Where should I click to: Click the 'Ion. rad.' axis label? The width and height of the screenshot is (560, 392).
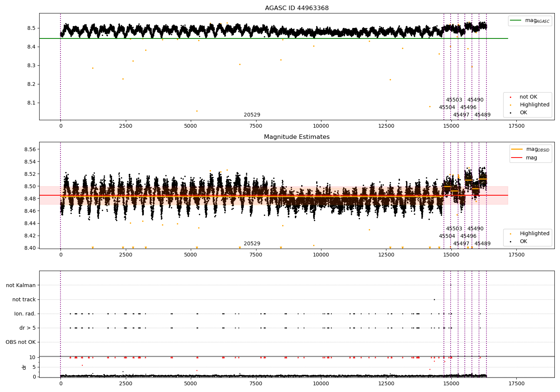pos(25,314)
